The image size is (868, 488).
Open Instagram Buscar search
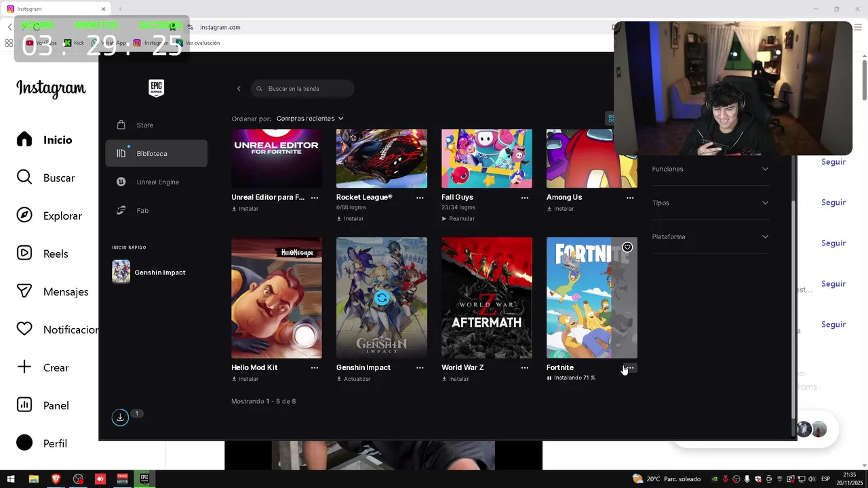[45, 178]
